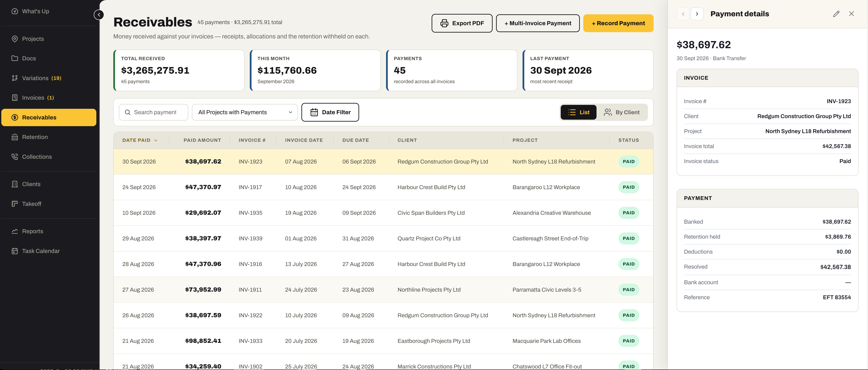The image size is (868, 370).
Task: Click + Multi-Invoice Payment button
Action: 538,23
